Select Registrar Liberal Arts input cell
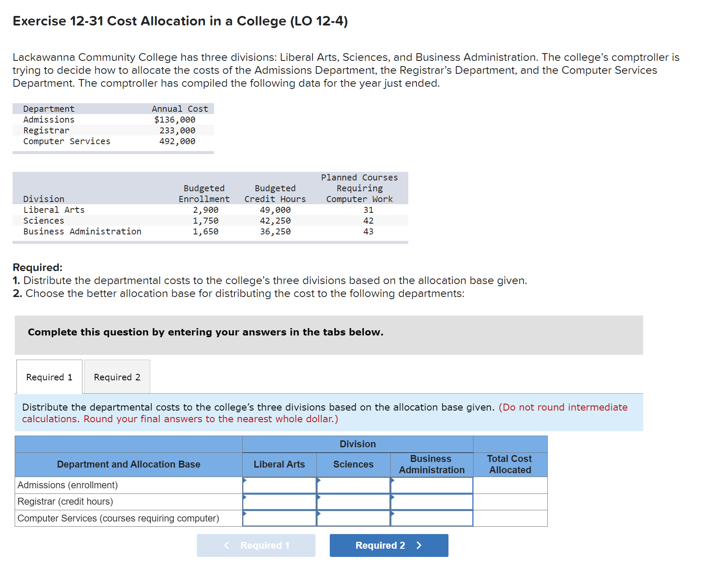 point(279,502)
